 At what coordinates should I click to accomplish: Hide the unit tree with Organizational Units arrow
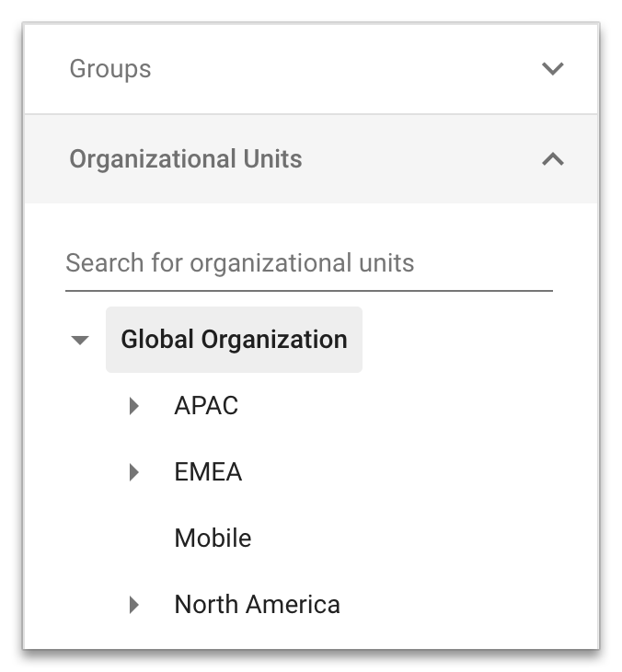[552, 159]
